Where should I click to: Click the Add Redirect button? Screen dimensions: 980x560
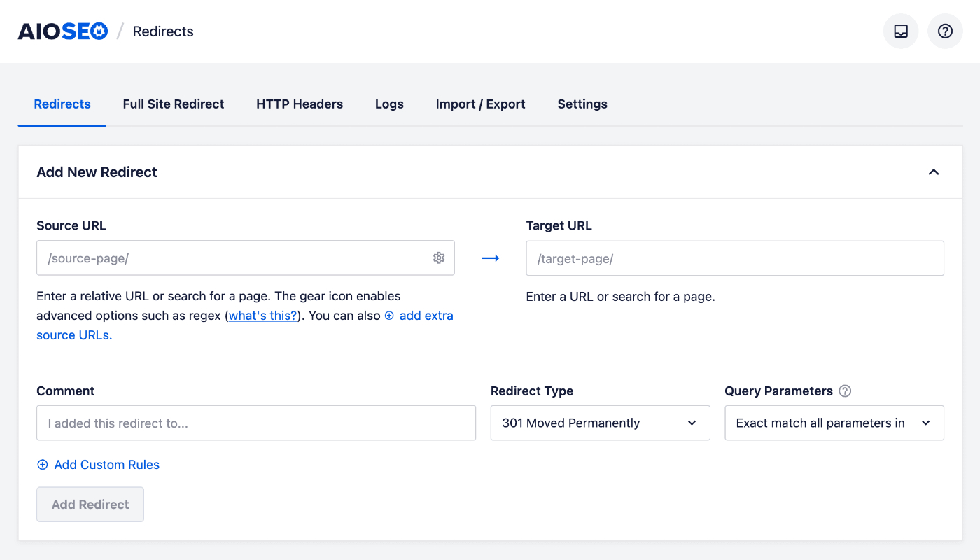coord(90,504)
